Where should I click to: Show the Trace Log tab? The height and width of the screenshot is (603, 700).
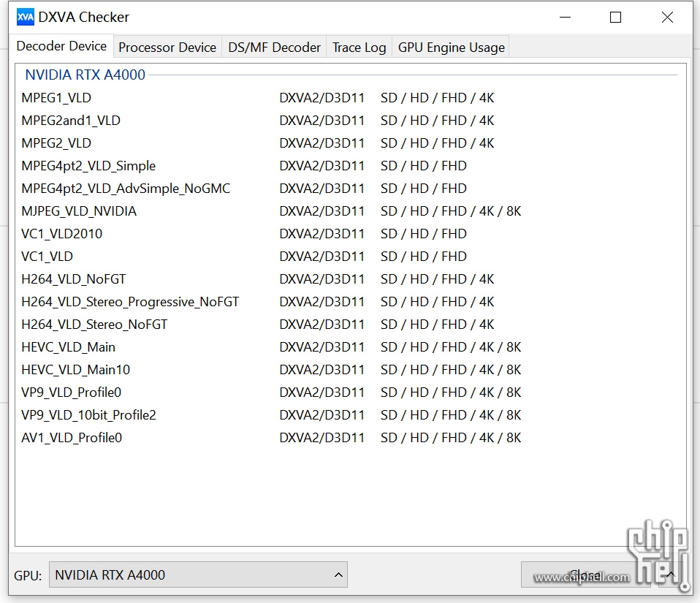tap(359, 48)
